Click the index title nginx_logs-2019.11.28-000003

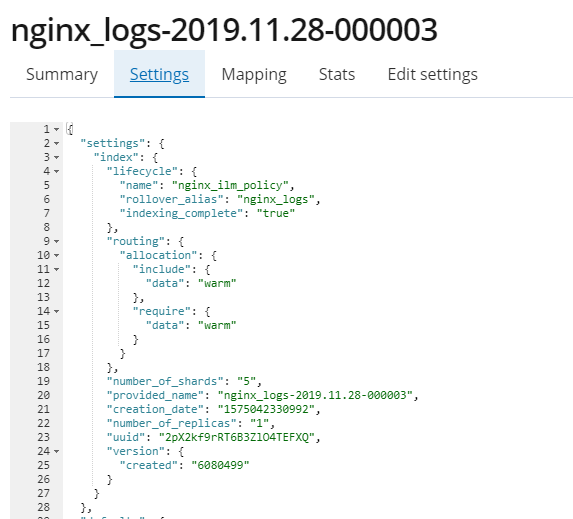click(x=224, y=31)
